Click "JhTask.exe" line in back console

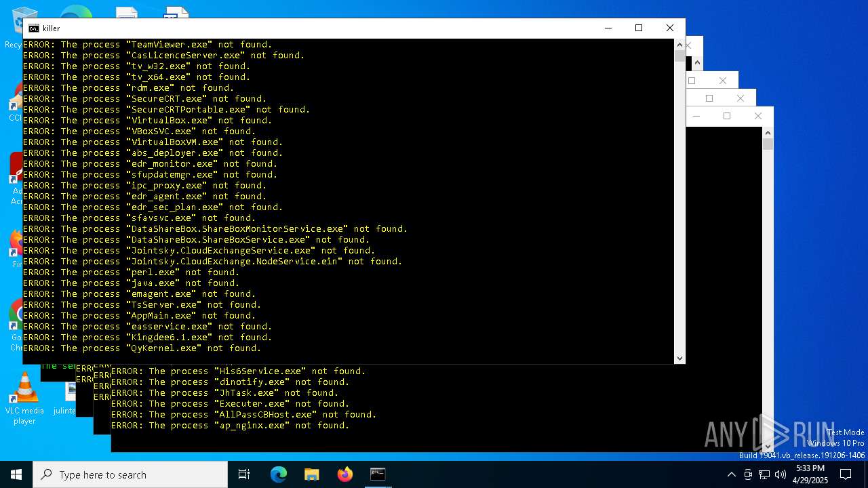click(224, 393)
